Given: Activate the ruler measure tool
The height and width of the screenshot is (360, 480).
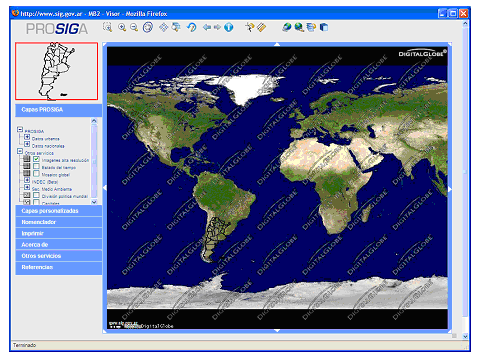Looking at the screenshot, I should (x=262, y=27).
